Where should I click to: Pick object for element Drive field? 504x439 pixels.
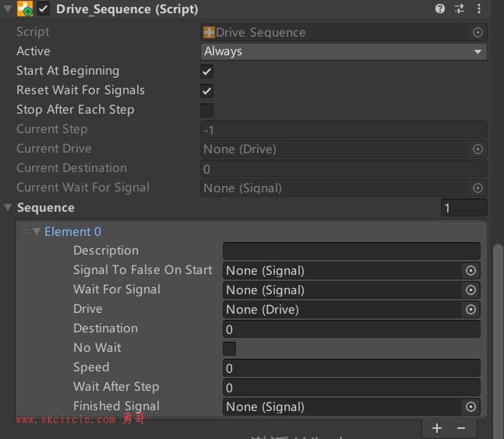pos(471,309)
